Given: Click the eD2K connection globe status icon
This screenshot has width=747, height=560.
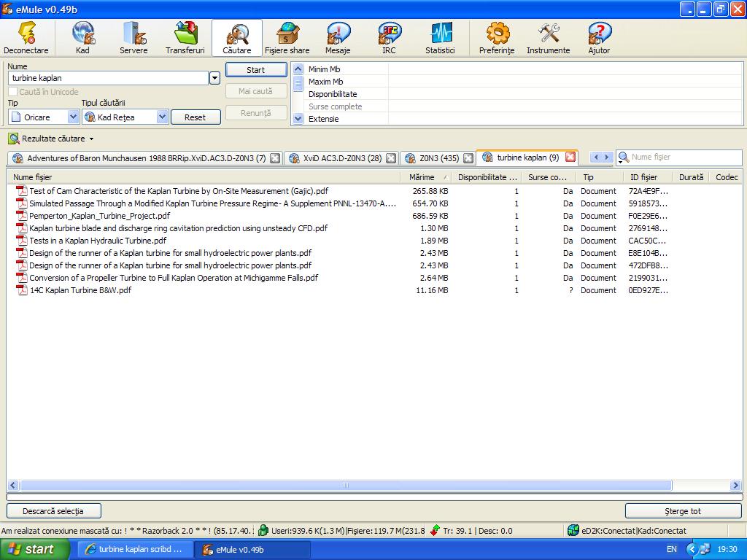Looking at the screenshot, I should pyautogui.click(x=573, y=531).
